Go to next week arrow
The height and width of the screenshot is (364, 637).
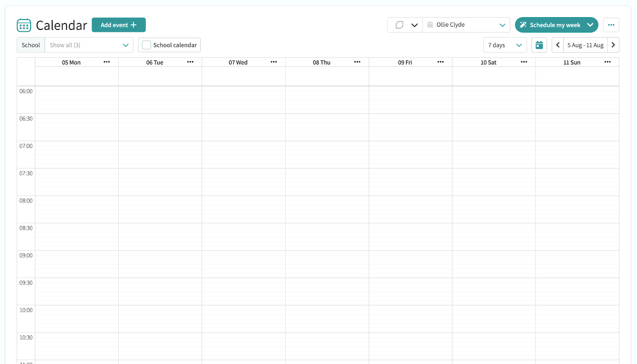coord(613,45)
